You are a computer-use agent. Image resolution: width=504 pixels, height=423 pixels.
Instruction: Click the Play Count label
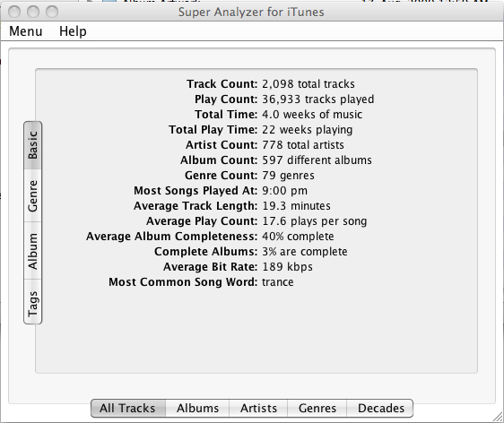tap(226, 99)
